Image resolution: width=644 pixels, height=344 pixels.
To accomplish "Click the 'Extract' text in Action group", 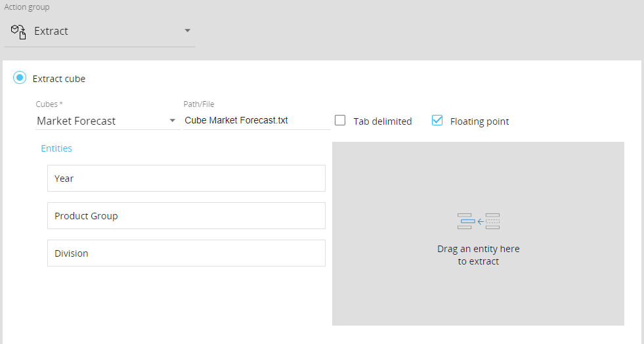I will [x=51, y=31].
